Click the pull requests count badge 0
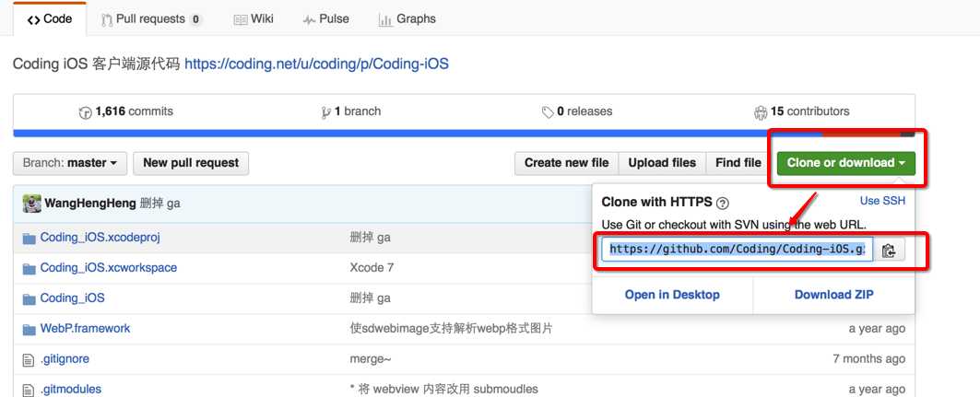The height and width of the screenshot is (397, 980). tap(195, 20)
